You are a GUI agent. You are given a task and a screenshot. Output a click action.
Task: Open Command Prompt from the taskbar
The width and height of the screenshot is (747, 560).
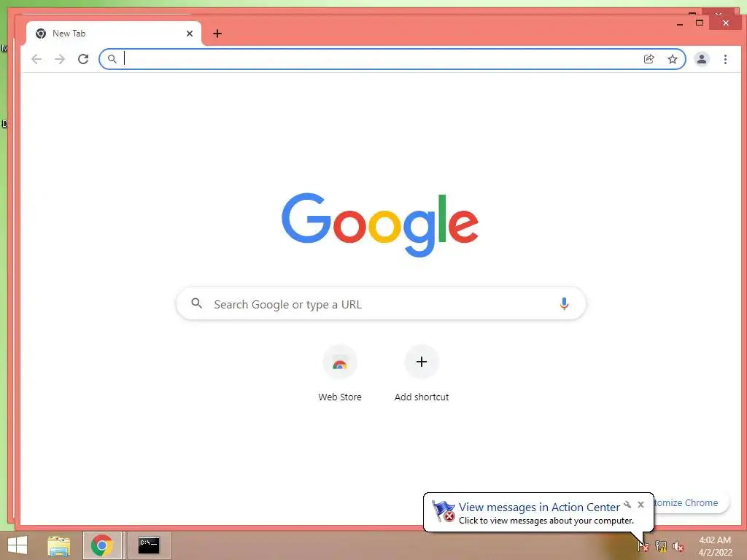149,545
